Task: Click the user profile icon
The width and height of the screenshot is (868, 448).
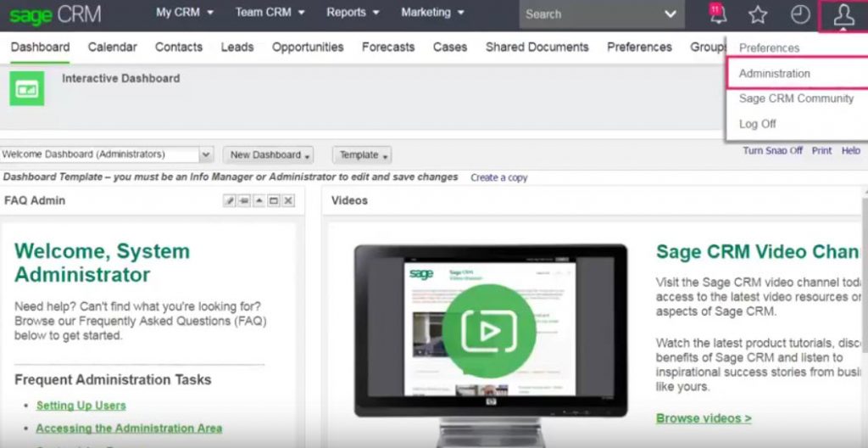Action: pos(843,15)
